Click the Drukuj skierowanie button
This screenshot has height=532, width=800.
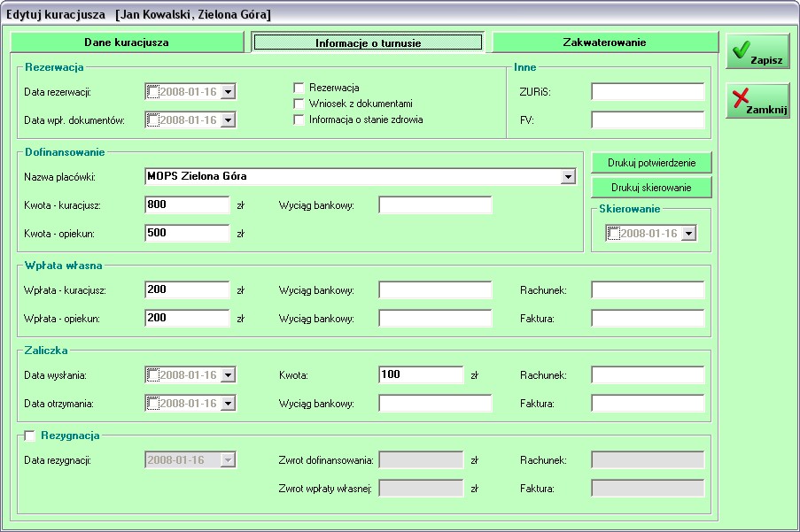coord(651,188)
